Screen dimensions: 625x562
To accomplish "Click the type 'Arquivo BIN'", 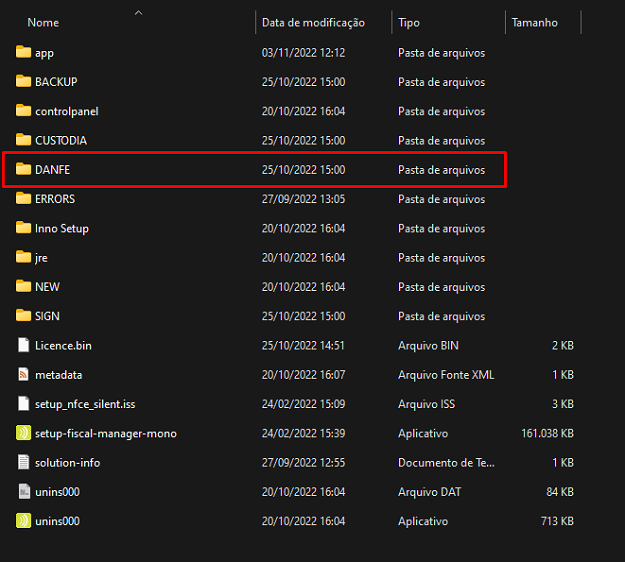I will point(428,346).
